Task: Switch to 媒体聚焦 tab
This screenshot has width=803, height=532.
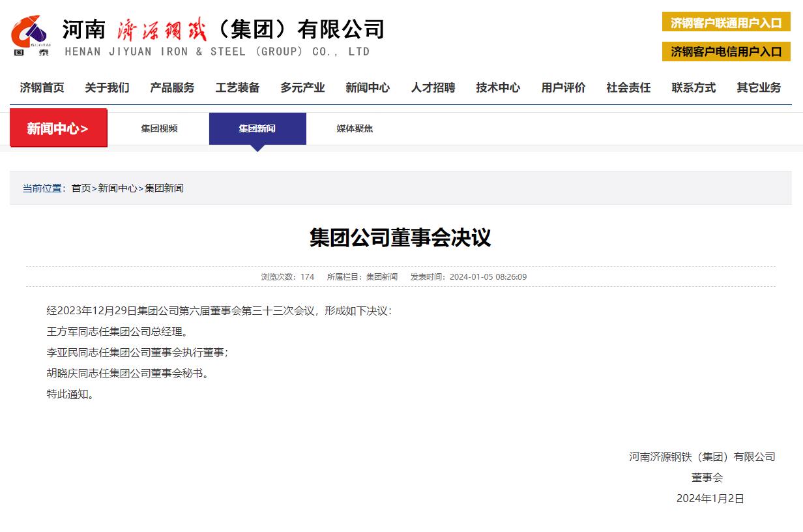Action: coord(355,128)
